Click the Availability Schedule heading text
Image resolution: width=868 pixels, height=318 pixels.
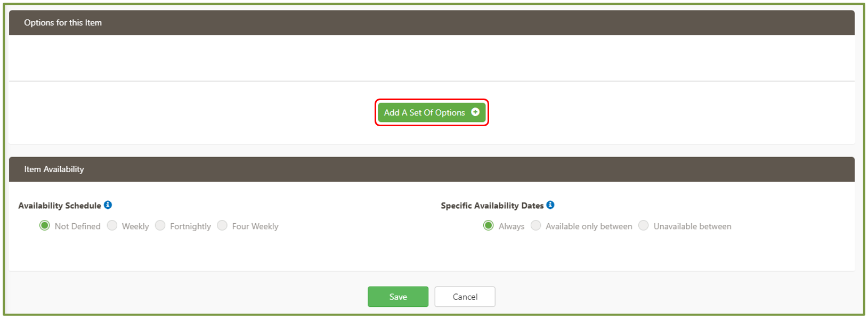60,206
